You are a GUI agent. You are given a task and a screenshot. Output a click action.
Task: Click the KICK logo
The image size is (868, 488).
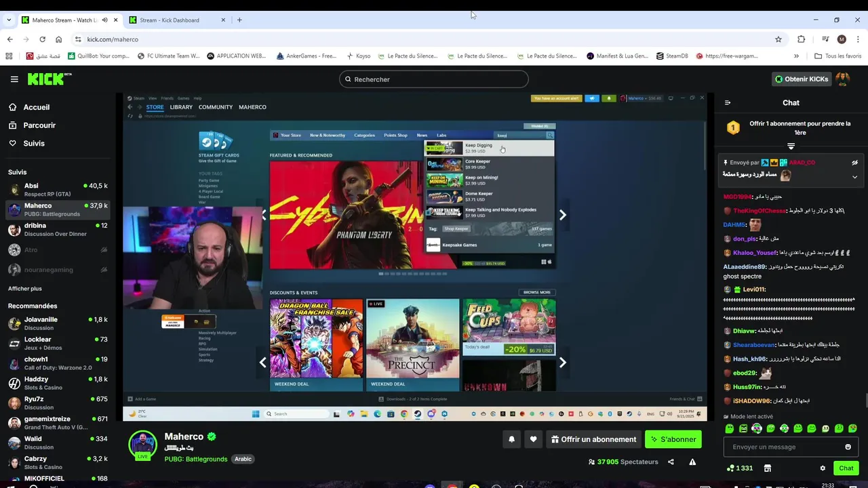pyautogui.click(x=49, y=79)
